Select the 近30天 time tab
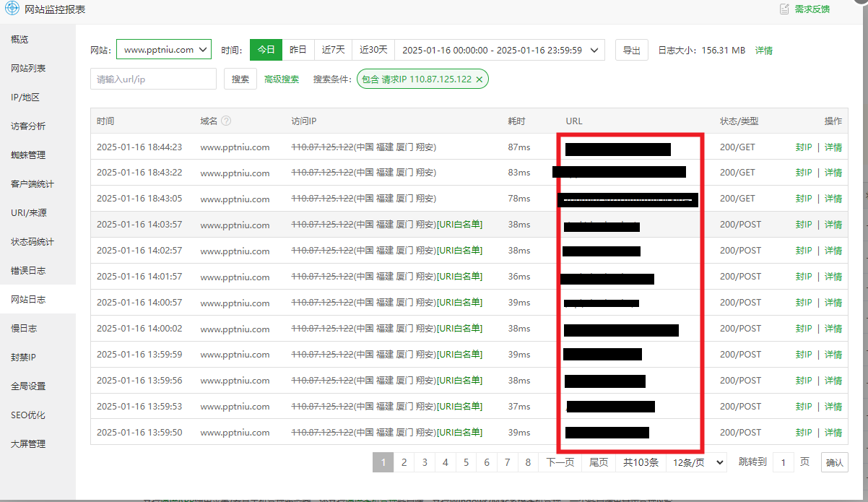 tap(374, 50)
